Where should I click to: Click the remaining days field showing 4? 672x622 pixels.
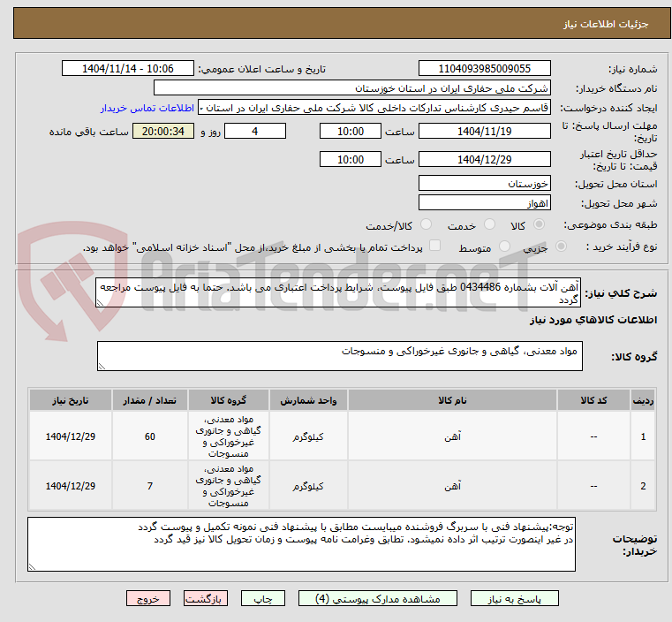pos(255,131)
